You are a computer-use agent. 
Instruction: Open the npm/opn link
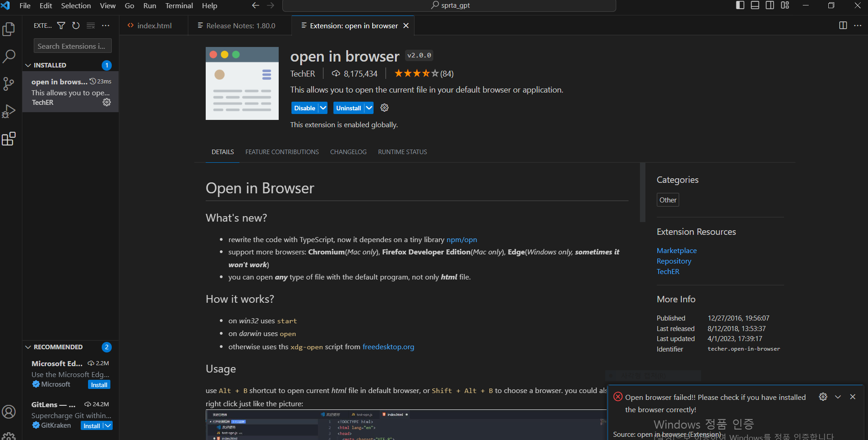pyautogui.click(x=462, y=239)
